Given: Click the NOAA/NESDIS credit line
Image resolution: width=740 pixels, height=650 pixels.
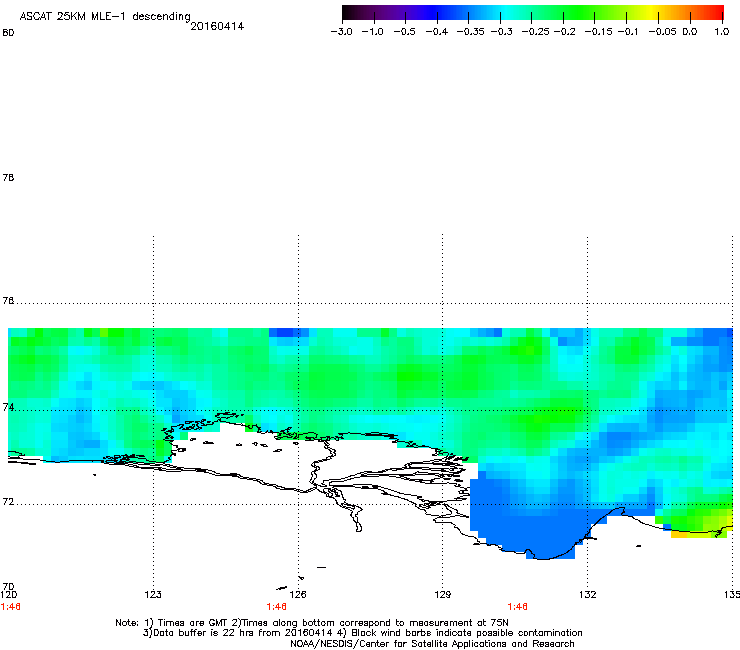Looking at the screenshot, I should tap(432, 644).
